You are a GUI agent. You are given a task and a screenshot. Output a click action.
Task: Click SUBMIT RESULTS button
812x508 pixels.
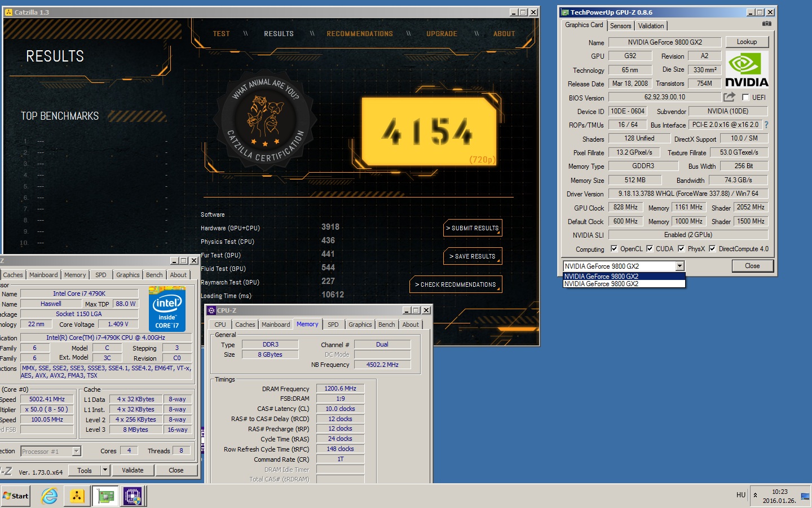pyautogui.click(x=473, y=228)
